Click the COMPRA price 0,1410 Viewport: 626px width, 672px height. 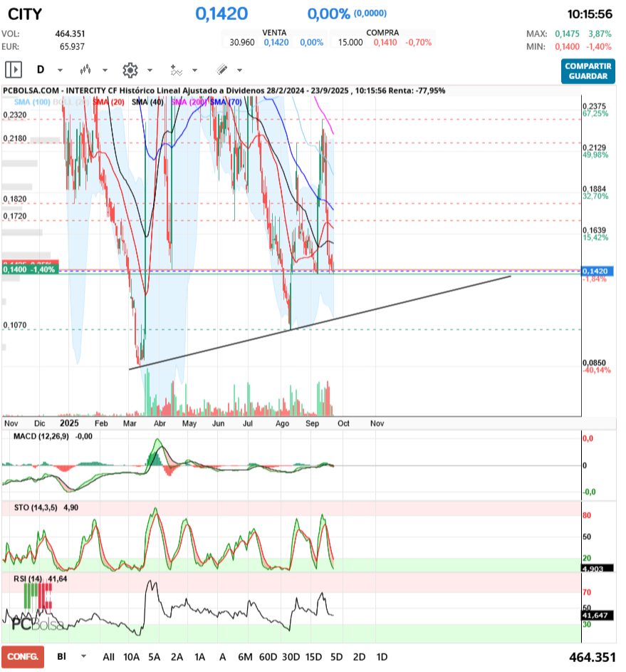point(385,43)
